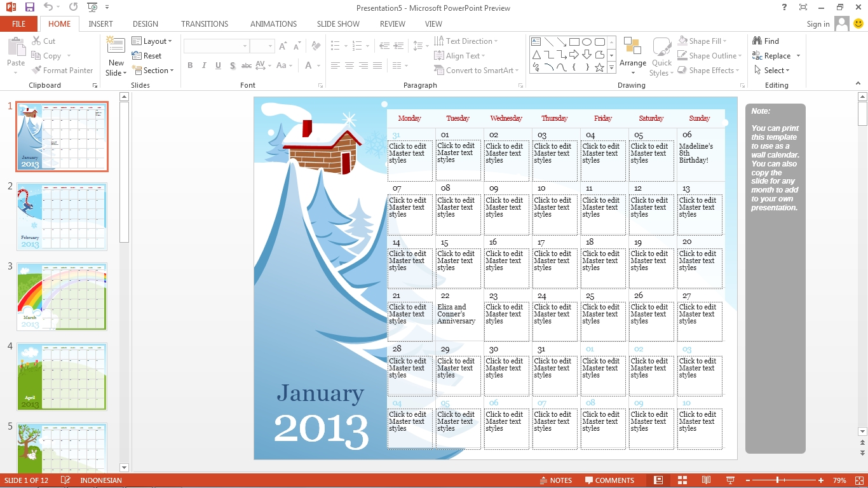The height and width of the screenshot is (488, 868).
Task: Select the star shape in the gallery
Action: [x=599, y=67]
